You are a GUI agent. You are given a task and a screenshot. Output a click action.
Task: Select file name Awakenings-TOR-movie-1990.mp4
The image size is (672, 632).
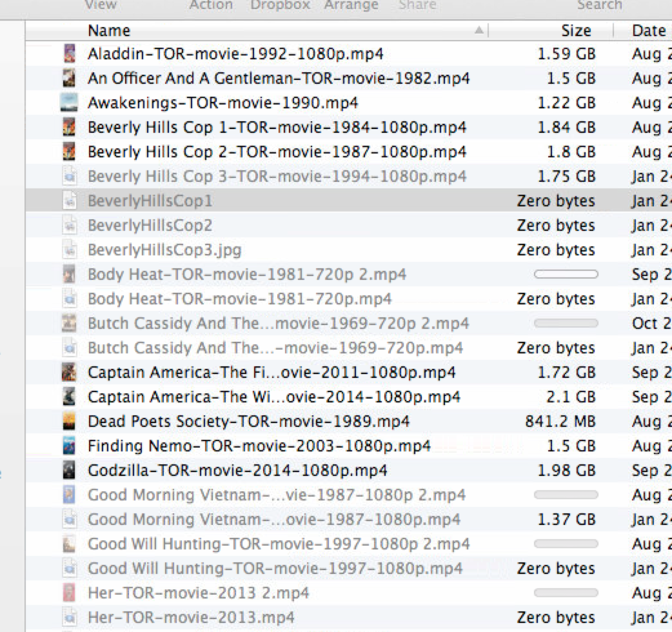[223, 103]
